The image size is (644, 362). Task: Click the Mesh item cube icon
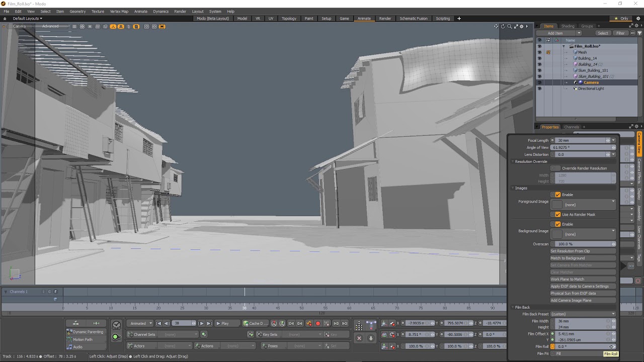[575, 52]
